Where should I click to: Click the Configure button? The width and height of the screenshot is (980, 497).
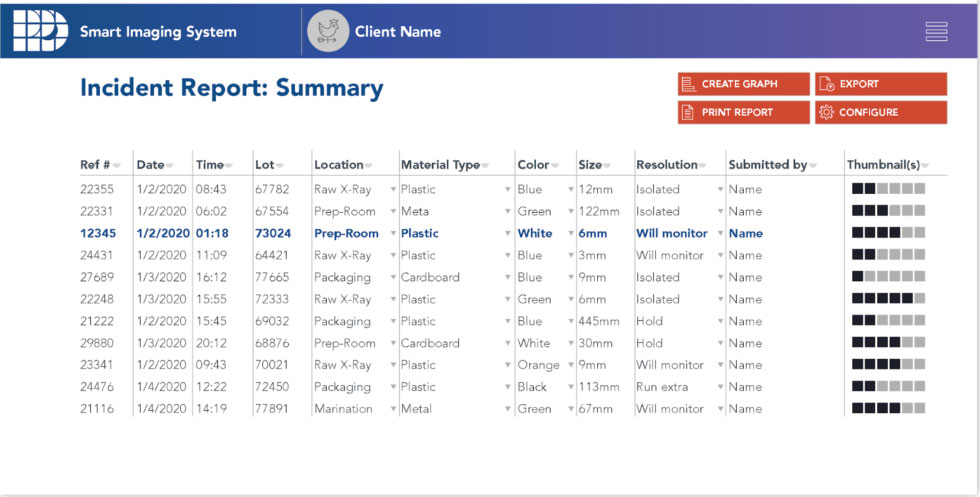pos(881,113)
